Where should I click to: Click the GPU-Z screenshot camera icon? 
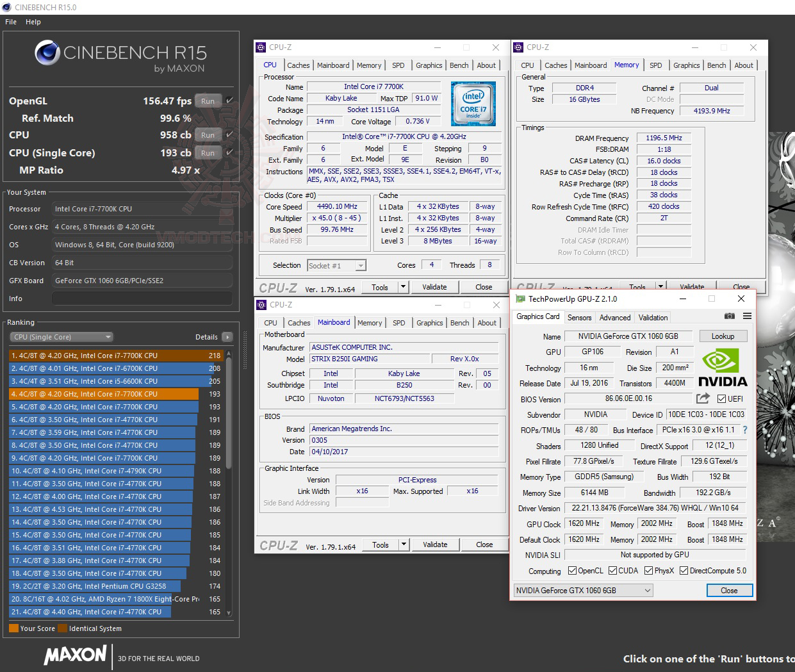point(729,316)
